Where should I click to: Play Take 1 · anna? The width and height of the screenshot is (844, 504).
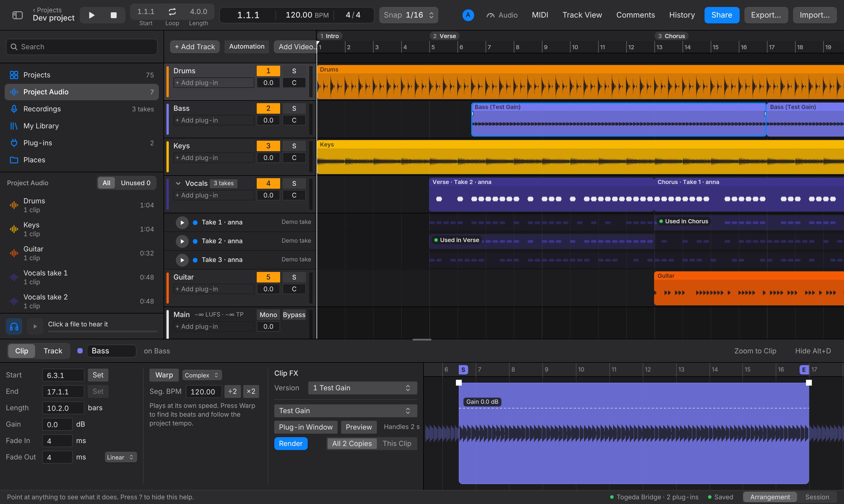pos(182,222)
